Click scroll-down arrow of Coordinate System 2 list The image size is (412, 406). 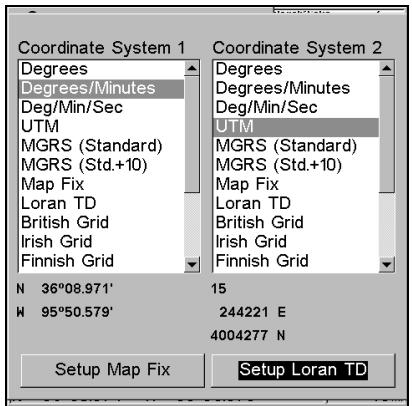(x=387, y=264)
